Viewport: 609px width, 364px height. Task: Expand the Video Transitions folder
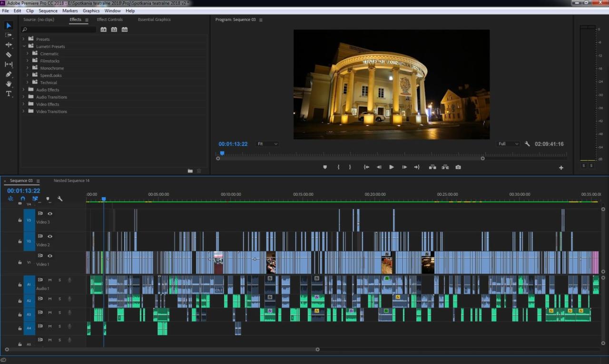(24, 111)
